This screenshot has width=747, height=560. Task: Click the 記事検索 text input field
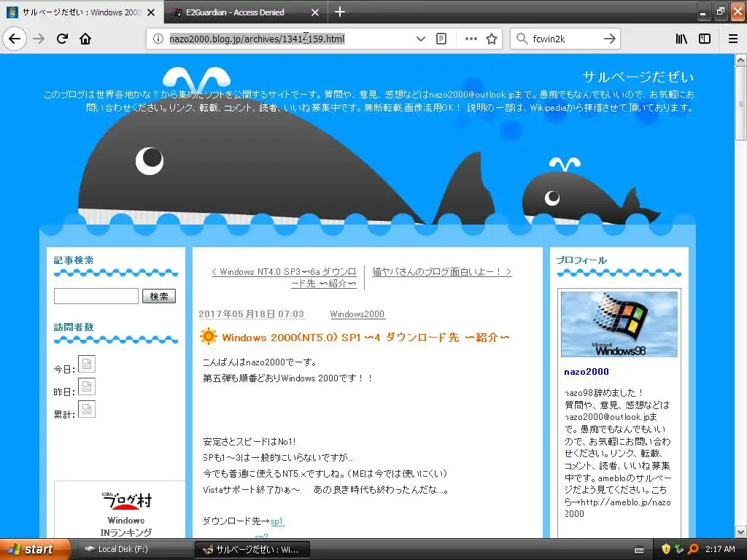pos(96,296)
